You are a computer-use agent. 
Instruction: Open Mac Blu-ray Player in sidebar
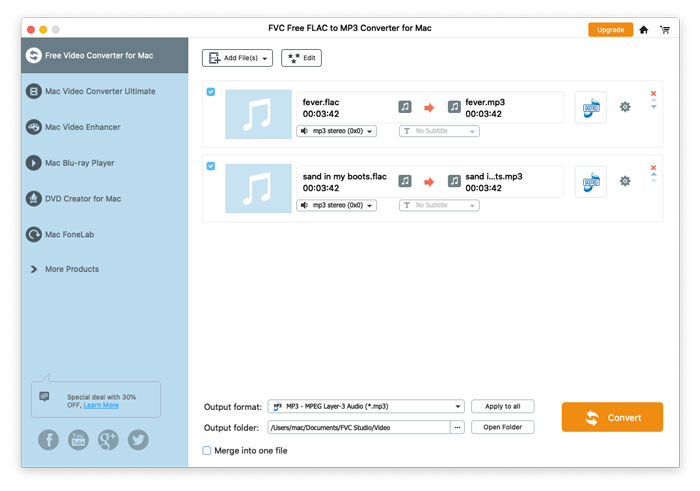pos(104,162)
